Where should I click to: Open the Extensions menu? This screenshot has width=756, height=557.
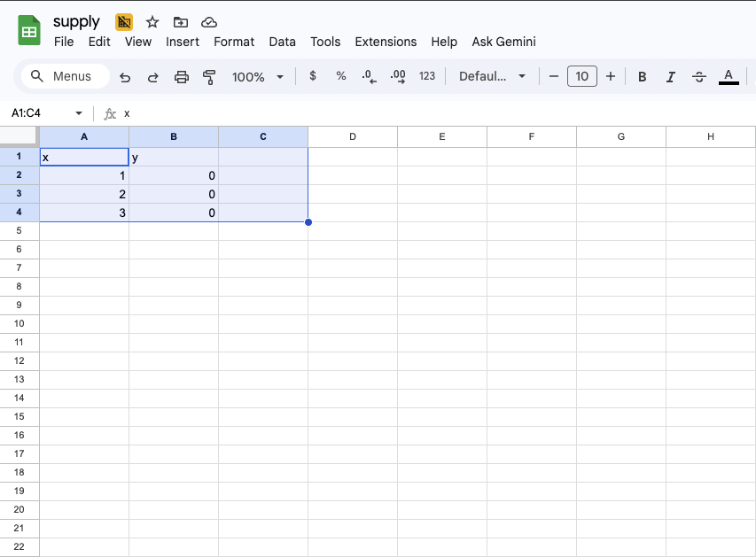[386, 42]
